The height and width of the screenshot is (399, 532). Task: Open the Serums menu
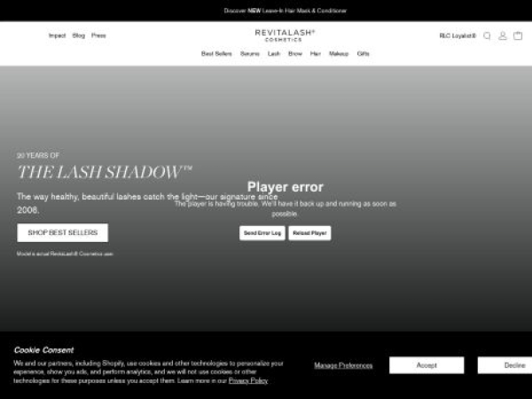[x=250, y=53]
